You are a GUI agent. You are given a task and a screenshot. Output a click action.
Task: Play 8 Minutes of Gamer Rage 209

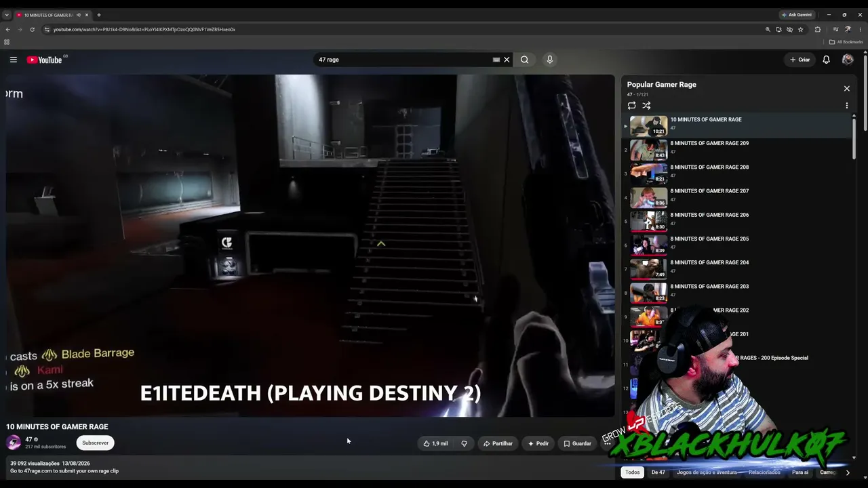click(738, 149)
